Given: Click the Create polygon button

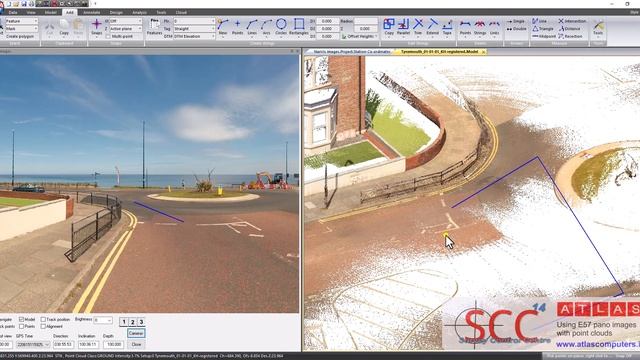Looking at the screenshot, I should (x=20, y=36).
